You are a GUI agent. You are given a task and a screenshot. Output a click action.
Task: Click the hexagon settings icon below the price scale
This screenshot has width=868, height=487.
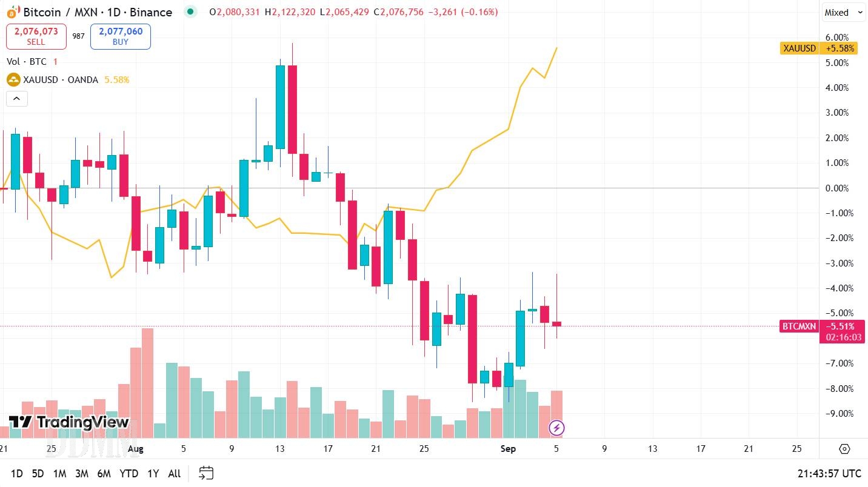point(844,449)
